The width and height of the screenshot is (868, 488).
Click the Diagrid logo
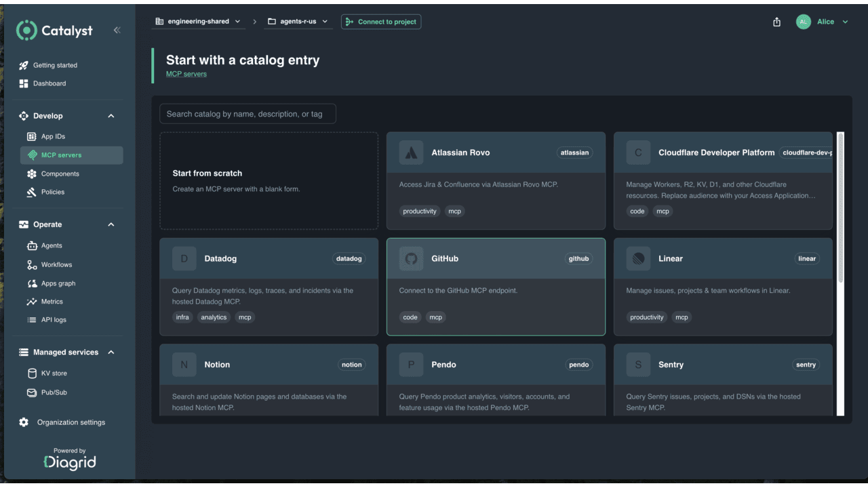click(70, 462)
